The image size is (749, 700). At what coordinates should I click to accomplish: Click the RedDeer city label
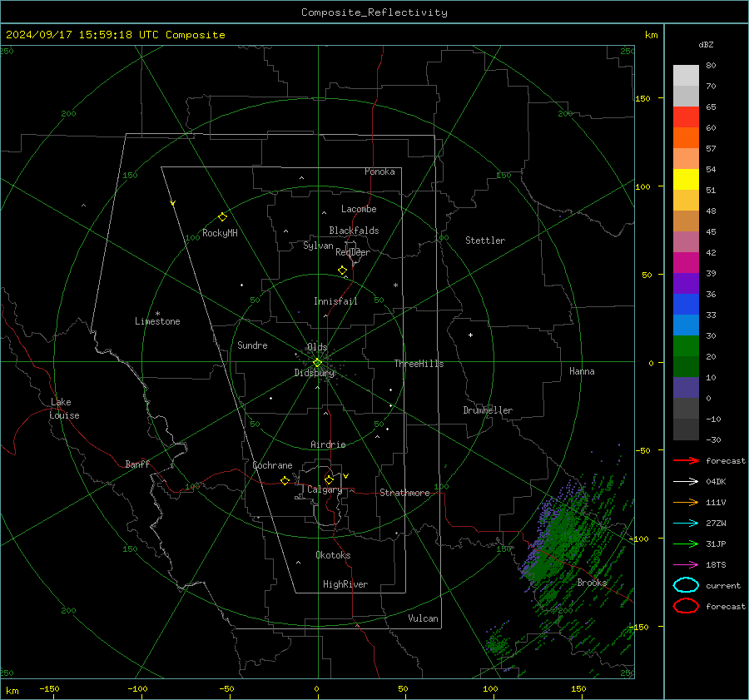353,252
